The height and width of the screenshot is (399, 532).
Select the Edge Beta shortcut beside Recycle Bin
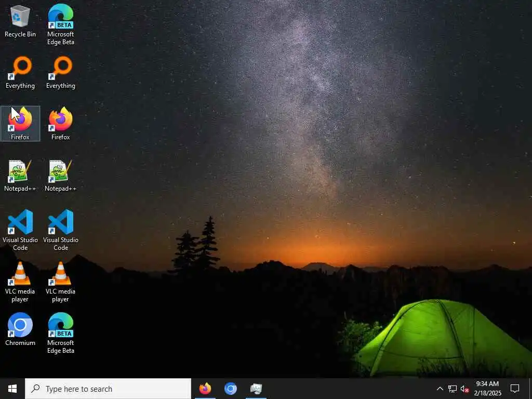click(61, 24)
